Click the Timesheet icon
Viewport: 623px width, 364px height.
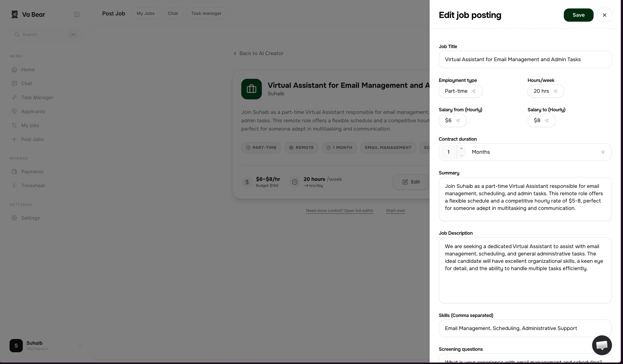14,186
